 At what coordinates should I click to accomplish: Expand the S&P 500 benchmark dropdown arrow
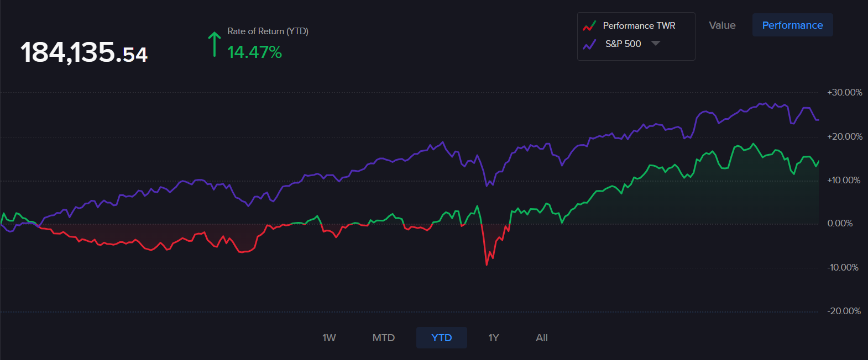pyautogui.click(x=656, y=44)
